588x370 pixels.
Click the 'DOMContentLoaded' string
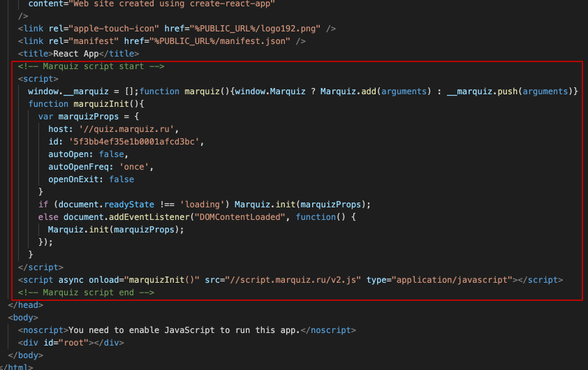tap(240, 217)
